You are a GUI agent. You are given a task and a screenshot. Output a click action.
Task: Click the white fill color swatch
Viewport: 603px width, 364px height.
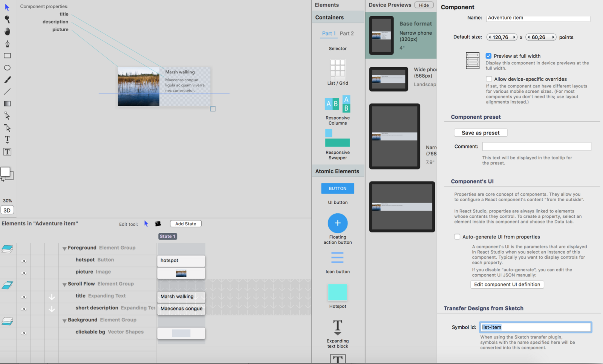5,172
